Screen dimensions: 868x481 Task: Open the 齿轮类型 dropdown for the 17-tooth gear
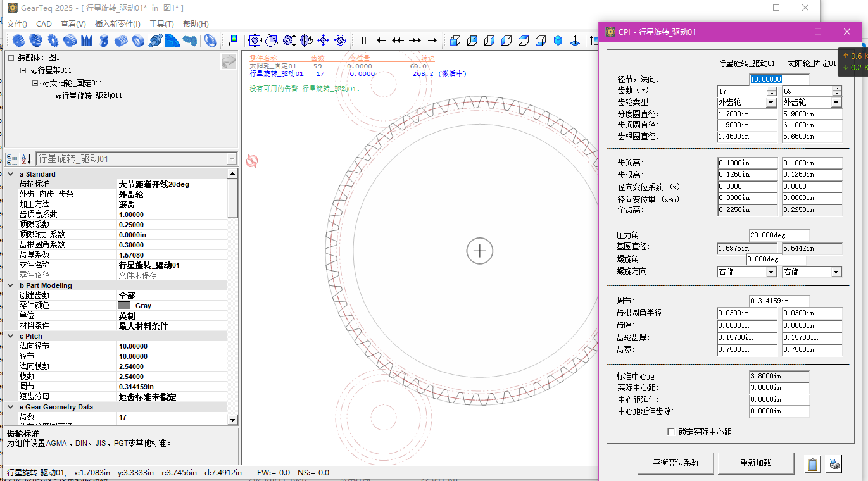pyautogui.click(x=771, y=103)
